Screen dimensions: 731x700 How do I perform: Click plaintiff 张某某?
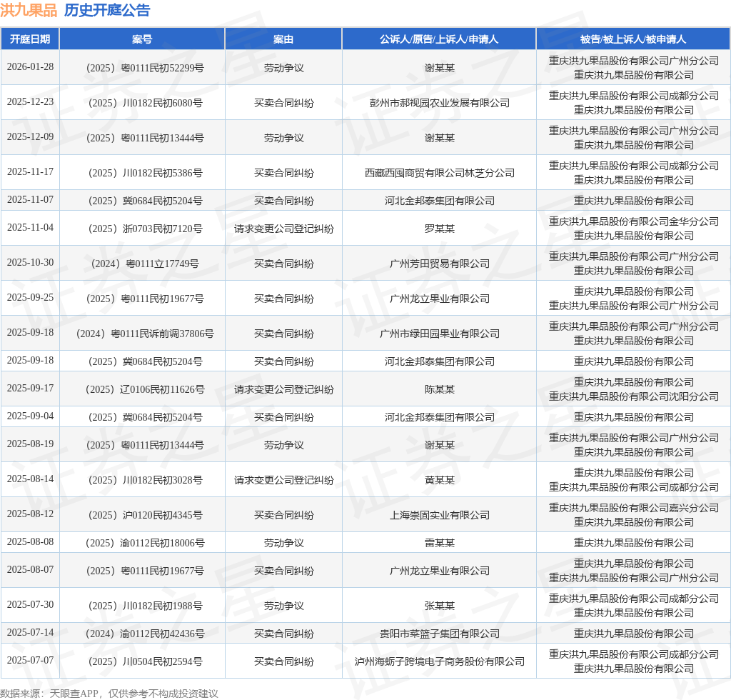coord(439,606)
